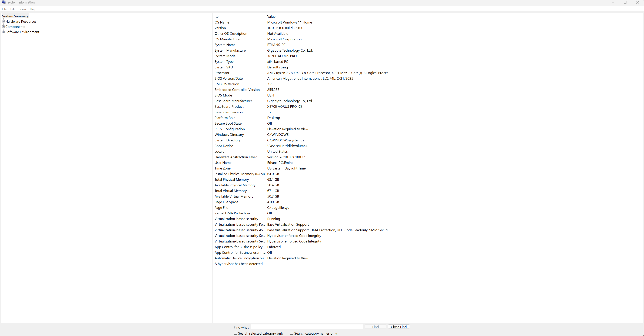Select Hardware Resources tree label
Viewport: 644px width, 336px height.
click(x=21, y=22)
